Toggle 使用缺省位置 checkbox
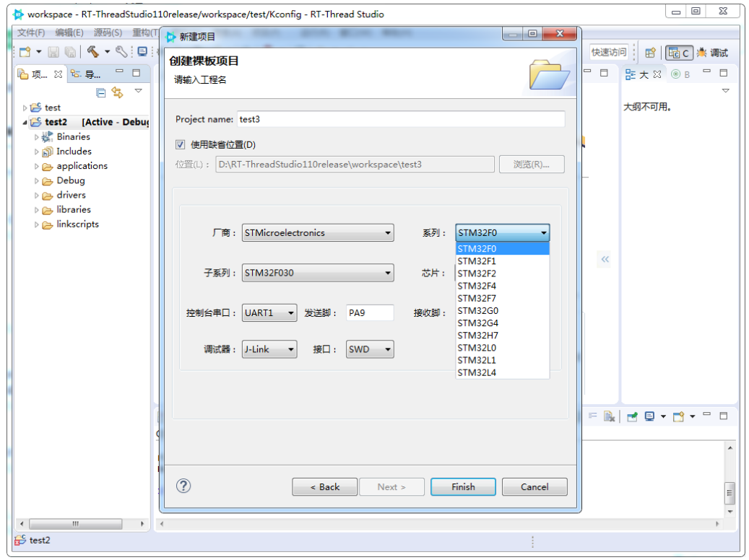 pyautogui.click(x=180, y=144)
